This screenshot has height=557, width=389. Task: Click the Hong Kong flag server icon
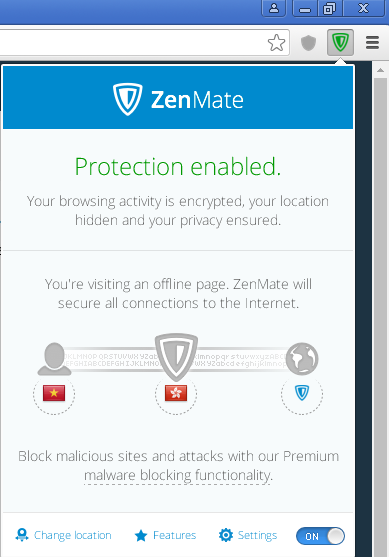coord(176,393)
